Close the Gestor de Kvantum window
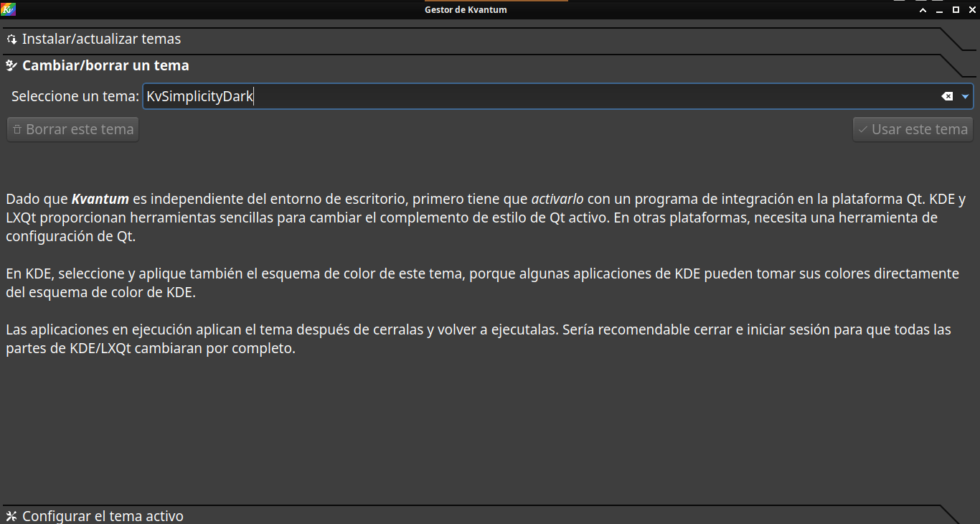The height and width of the screenshot is (524, 980). [x=971, y=10]
